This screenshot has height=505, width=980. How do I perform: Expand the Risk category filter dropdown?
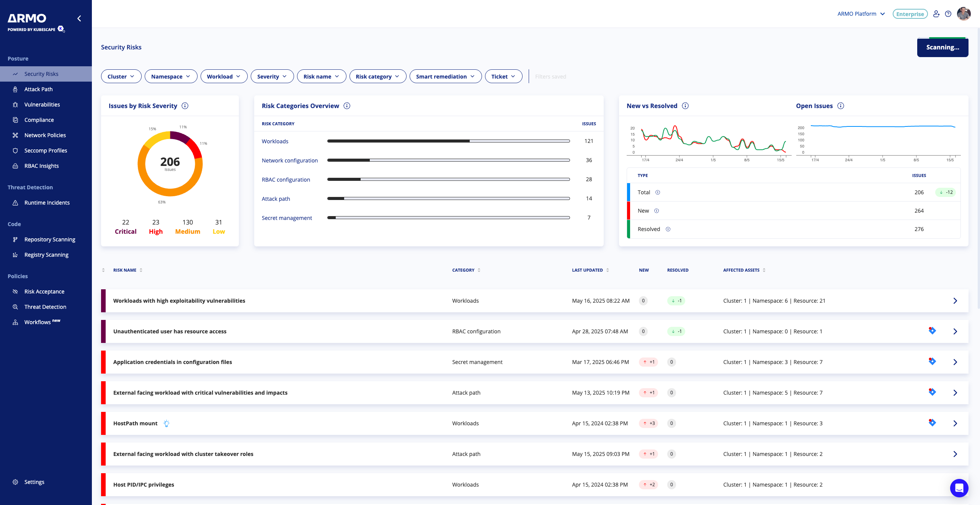(x=377, y=77)
